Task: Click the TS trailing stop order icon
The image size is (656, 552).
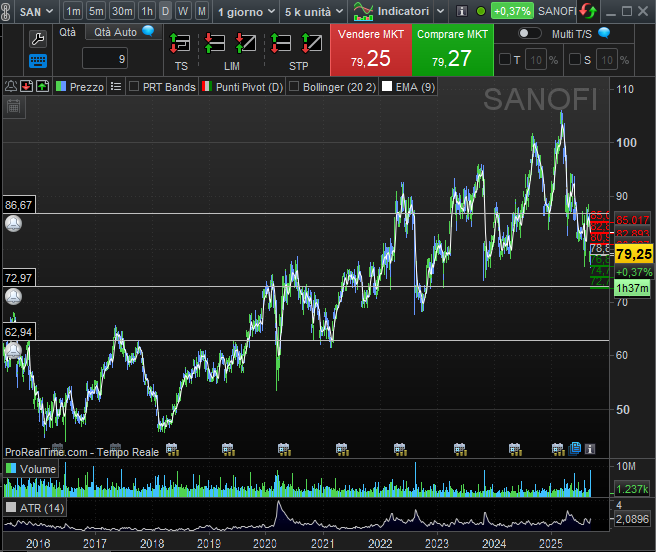Action: [180, 44]
